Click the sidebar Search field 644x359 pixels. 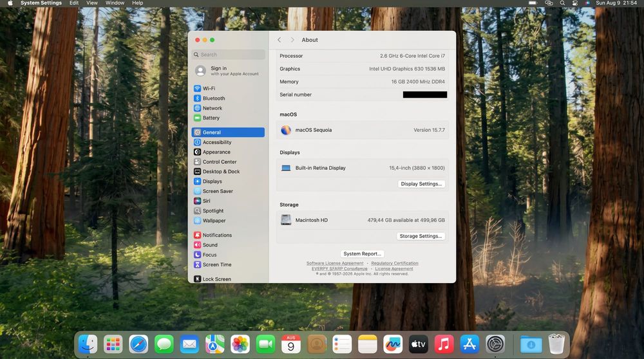pyautogui.click(x=229, y=55)
